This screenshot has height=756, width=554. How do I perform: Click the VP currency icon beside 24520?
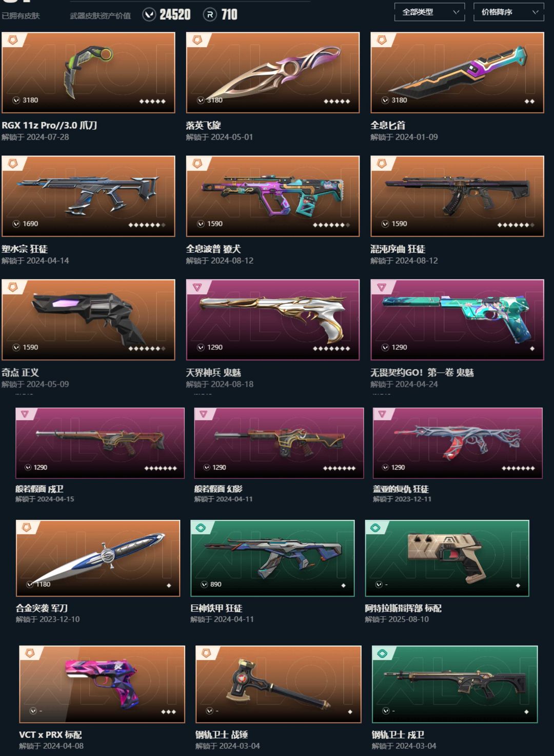pyautogui.click(x=149, y=14)
